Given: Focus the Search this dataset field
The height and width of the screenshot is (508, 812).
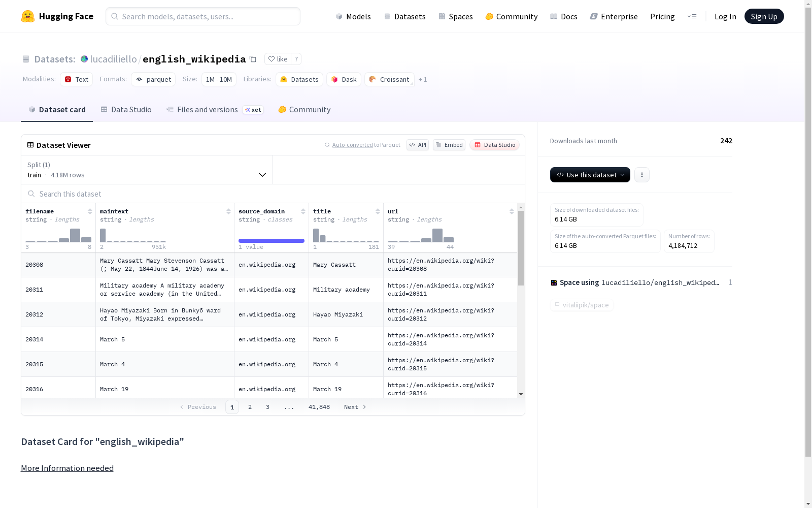Looking at the screenshot, I should point(273,194).
